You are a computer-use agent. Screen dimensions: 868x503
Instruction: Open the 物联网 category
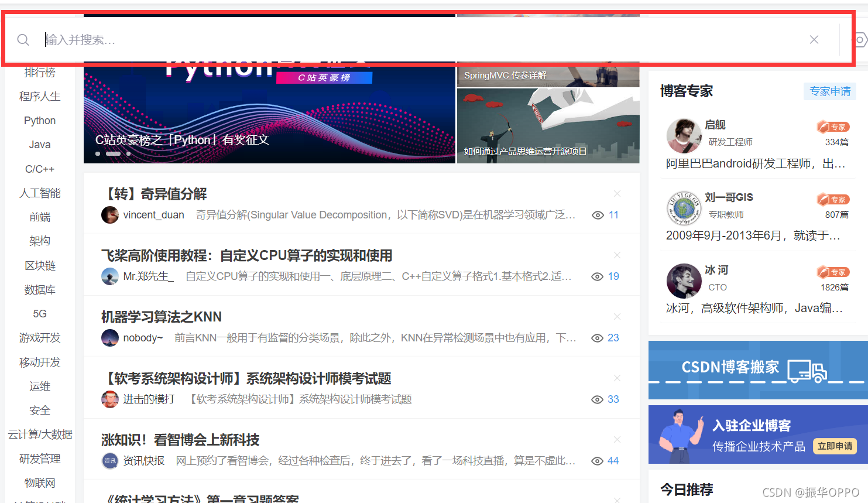pos(40,483)
